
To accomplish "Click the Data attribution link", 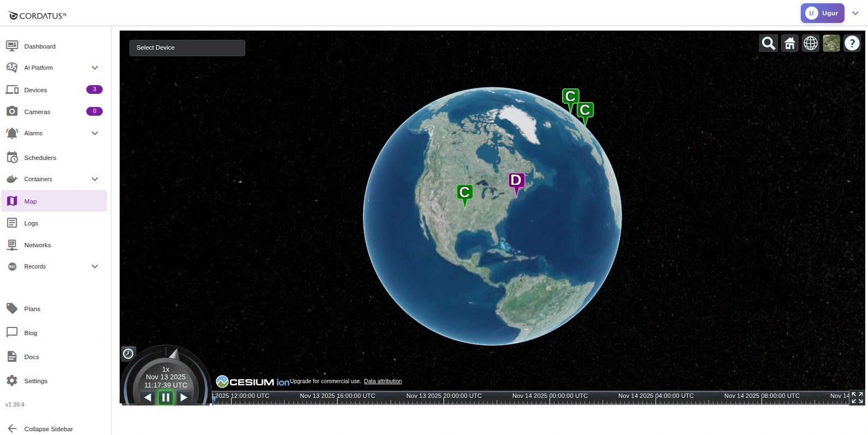I will tap(382, 382).
